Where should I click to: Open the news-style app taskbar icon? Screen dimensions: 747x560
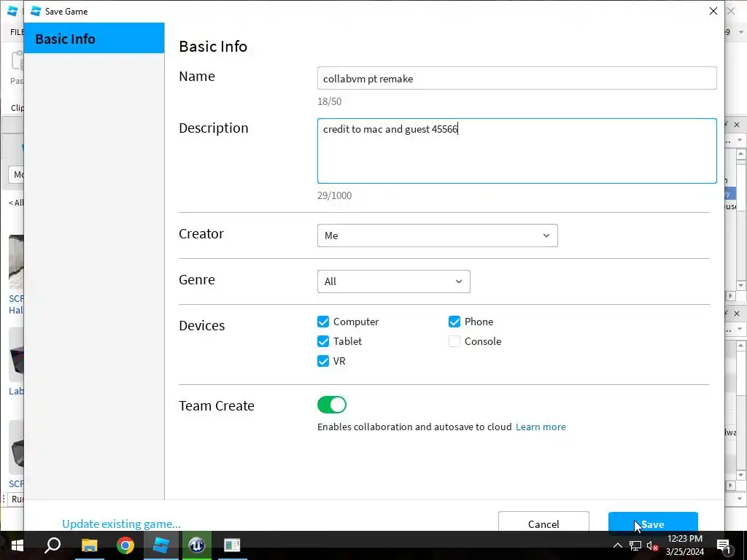point(232,545)
